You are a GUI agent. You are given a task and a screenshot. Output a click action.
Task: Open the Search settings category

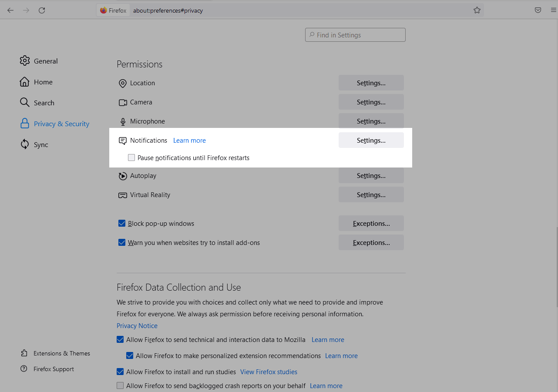click(44, 103)
